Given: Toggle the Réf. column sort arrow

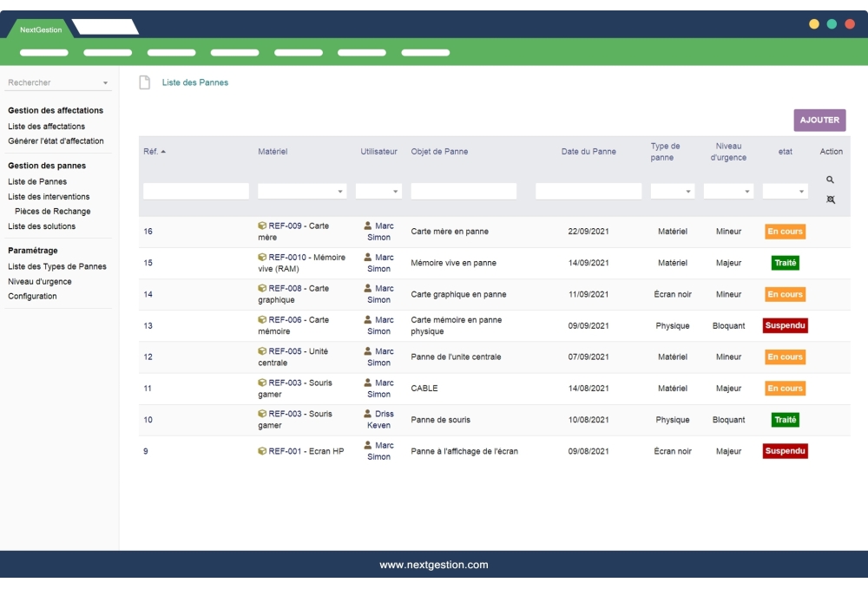Looking at the screenshot, I should pyautogui.click(x=164, y=151).
